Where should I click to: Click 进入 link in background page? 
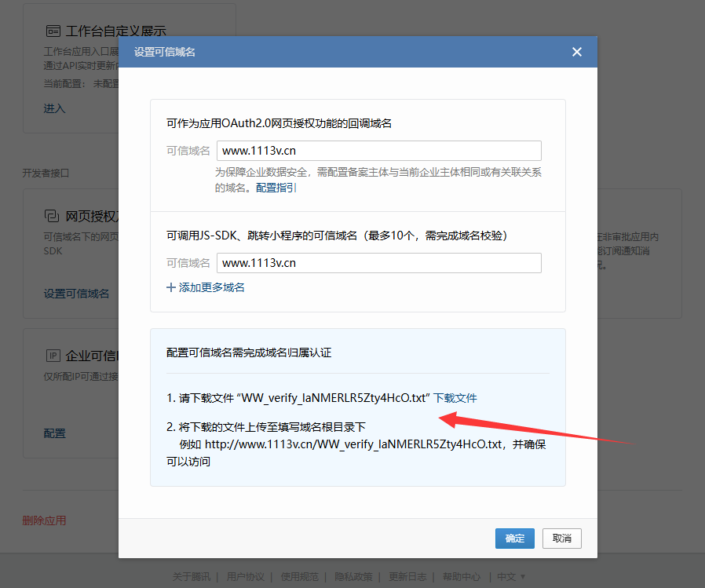(54, 108)
